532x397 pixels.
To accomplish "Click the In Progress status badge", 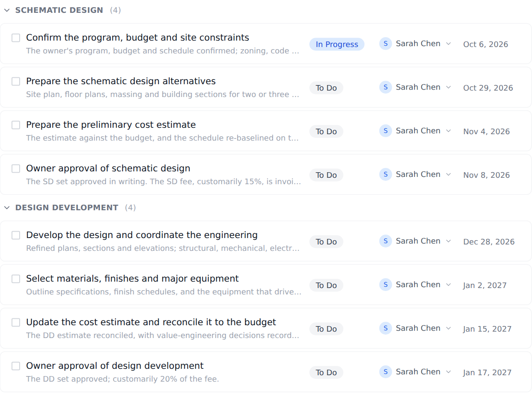I will (337, 44).
